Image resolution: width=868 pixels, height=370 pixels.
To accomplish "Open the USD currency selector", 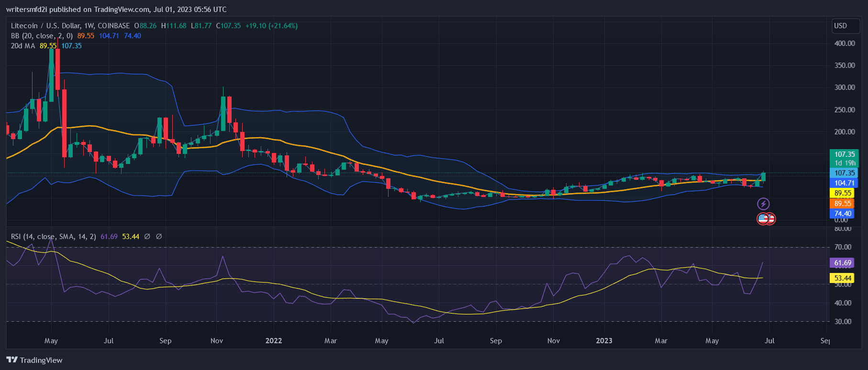I will 840,26.
